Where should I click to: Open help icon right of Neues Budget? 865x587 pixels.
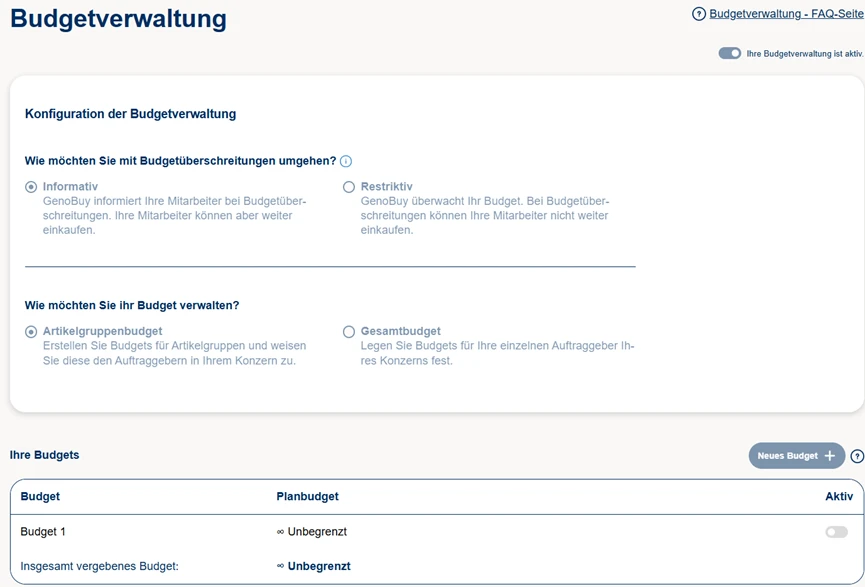[x=857, y=456]
